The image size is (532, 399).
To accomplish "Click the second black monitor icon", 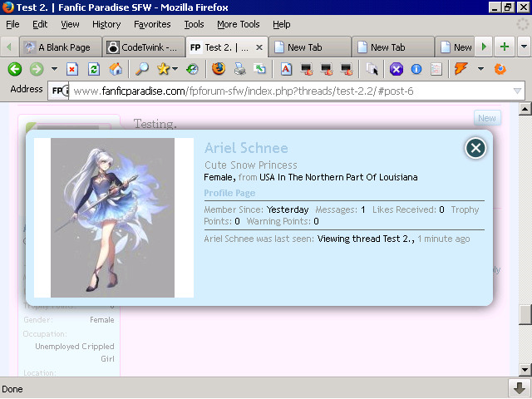I will pos(327,69).
